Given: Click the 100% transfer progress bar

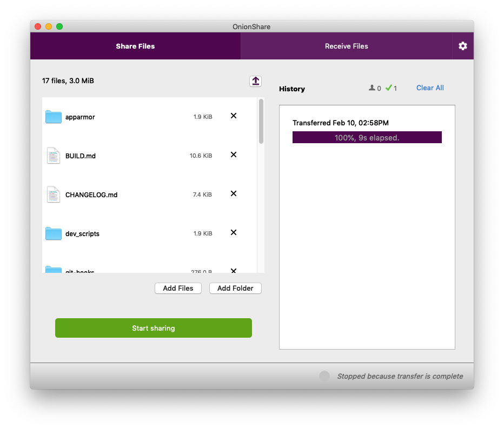Looking at the screenshot, I should pyautogui.click(x=367, y=138).
